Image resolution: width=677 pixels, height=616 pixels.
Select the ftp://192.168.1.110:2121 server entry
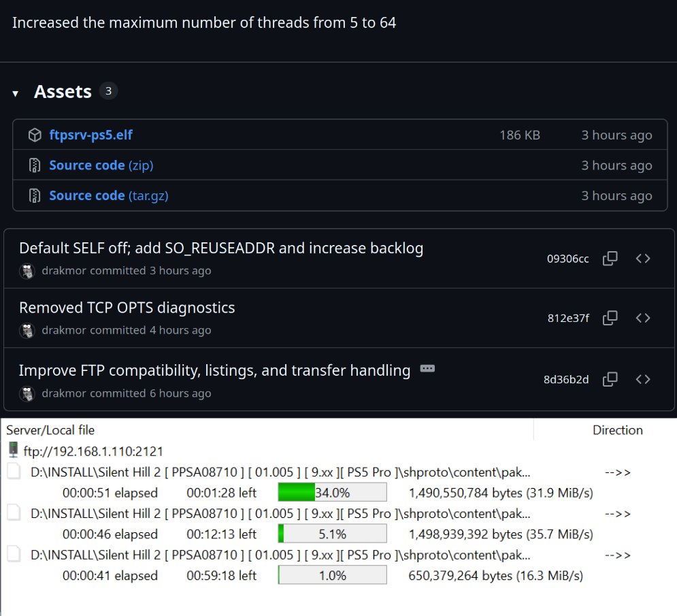click(x=93, y=451)
